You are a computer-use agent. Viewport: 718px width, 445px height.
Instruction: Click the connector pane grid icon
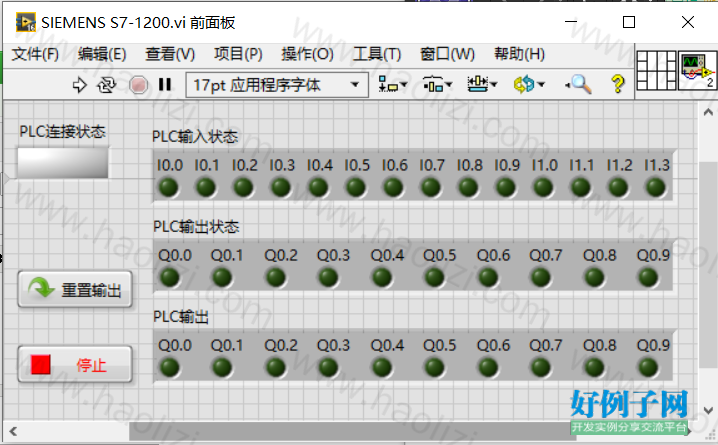point(656,70)
